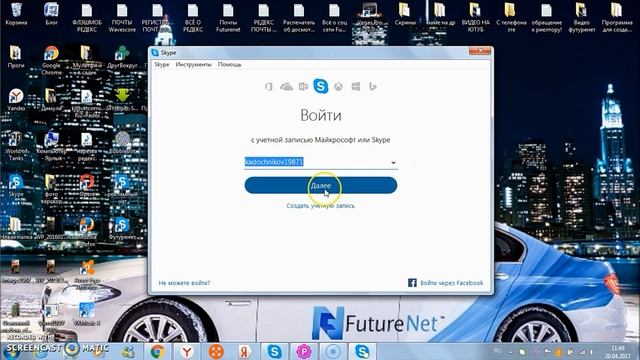The image size is (640, 360).
Task: Open the Видео футуренет folder
Action: coord(582,17)
